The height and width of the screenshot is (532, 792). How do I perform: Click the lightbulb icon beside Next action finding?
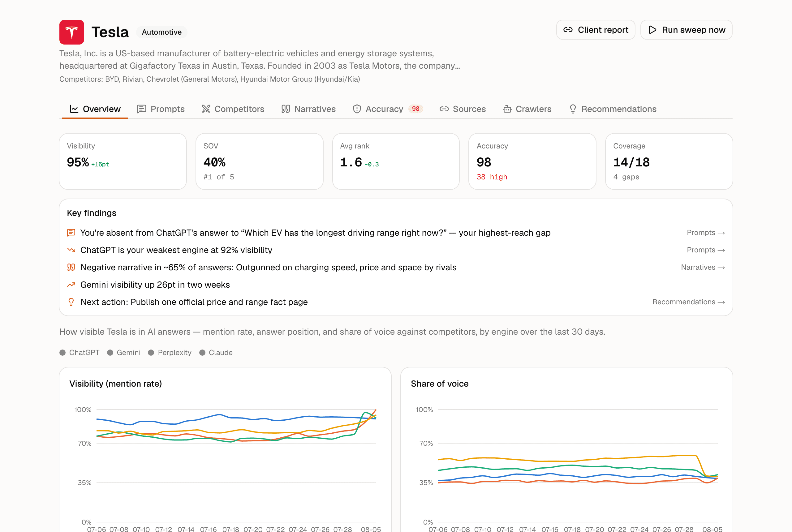[x=71, y=302]
